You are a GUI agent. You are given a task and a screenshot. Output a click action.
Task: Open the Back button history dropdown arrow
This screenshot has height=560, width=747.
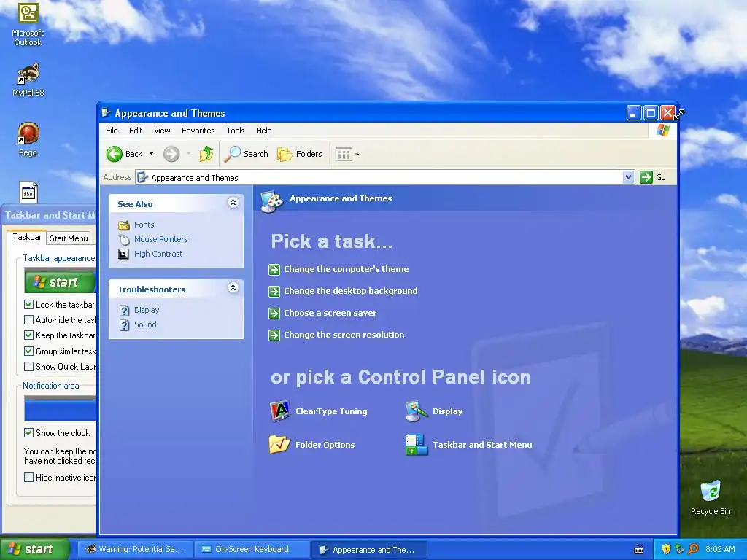151,154
